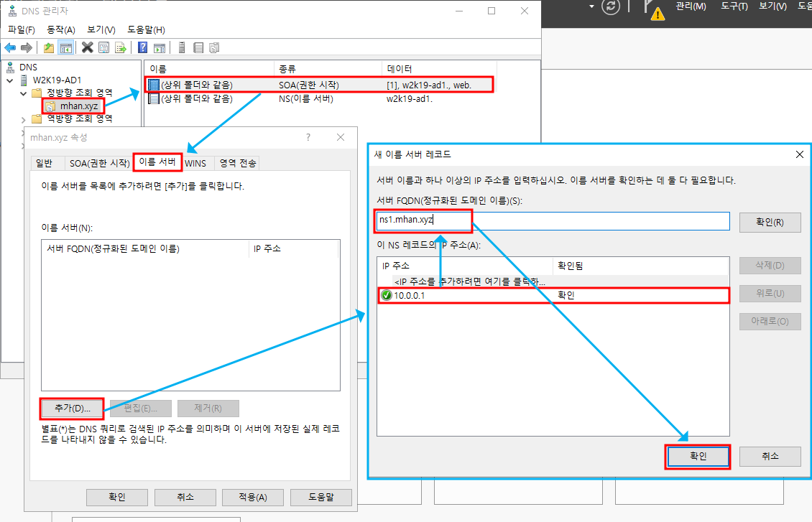Select the mhan.xyz zone
The height and width of the screenshot is (522, 812).
(x=79, y=106)
